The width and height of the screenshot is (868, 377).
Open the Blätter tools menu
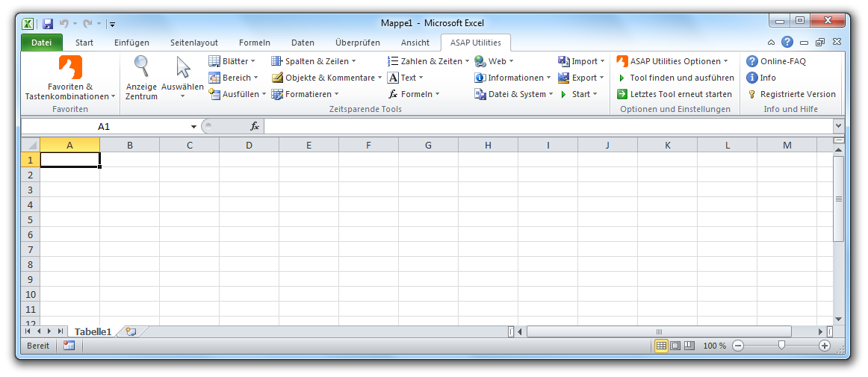point(232,61)
